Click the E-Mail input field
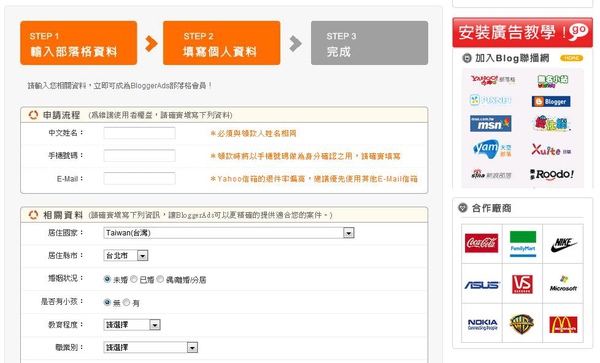The image size is (600, 363). click(x=140, y=178)
